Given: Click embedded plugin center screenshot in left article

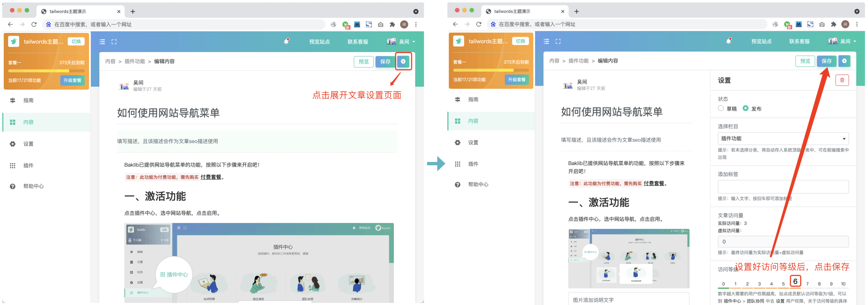Looking at the screenshot, I should pyautogui.click(x=259, y=263).
